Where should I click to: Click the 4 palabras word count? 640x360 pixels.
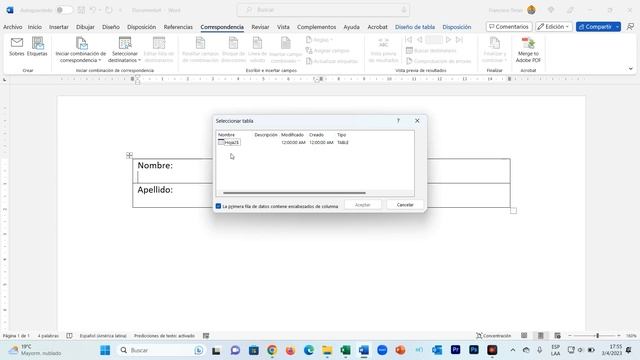(x=48, y=336)
